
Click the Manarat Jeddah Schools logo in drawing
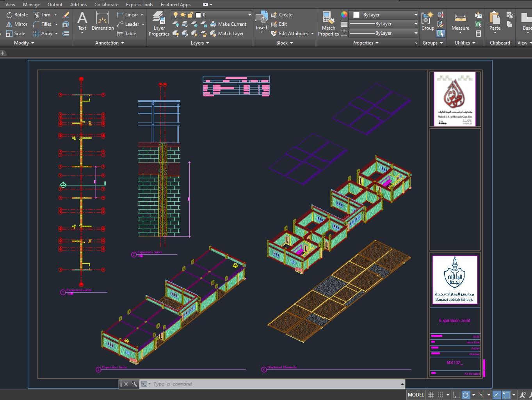point(455,280)
